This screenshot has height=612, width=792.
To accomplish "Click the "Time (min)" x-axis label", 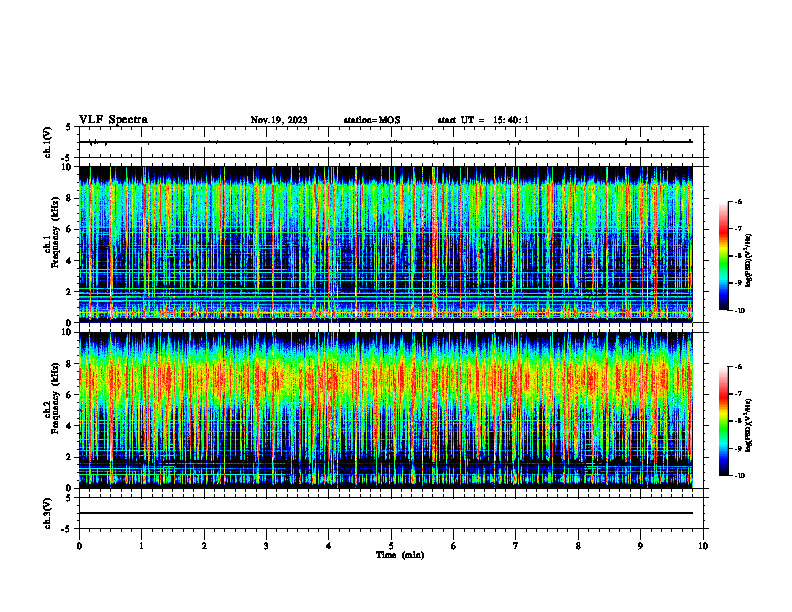I will coord(400,555).
